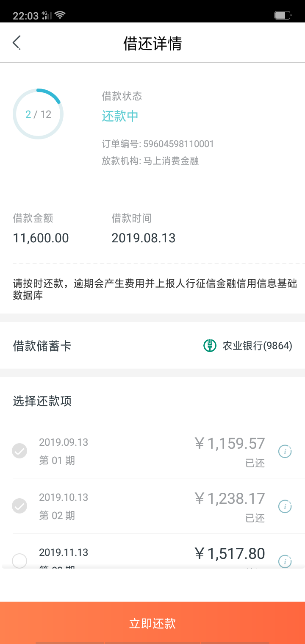The width and height of the screenshot is (305, 644).
Task: Open info icon for 1,238.17 installment
Action: (285, 506)
